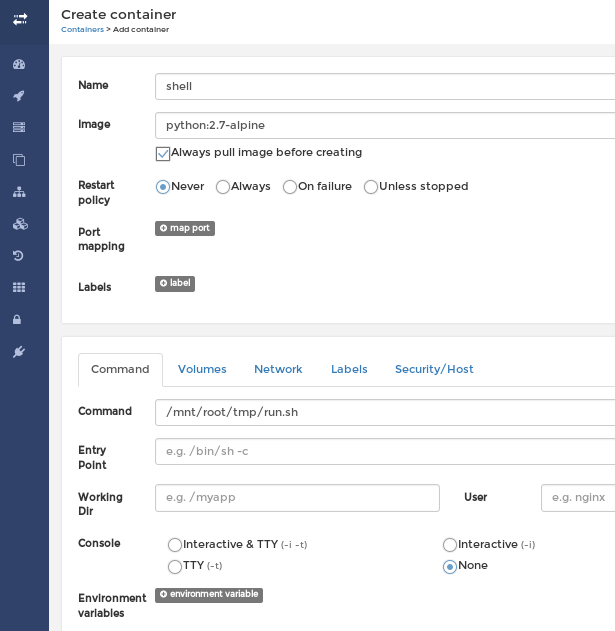This screenshot has height=631, width=615.
Task: Open Containers server-list icon in sidebar
Action: [19, 127]
